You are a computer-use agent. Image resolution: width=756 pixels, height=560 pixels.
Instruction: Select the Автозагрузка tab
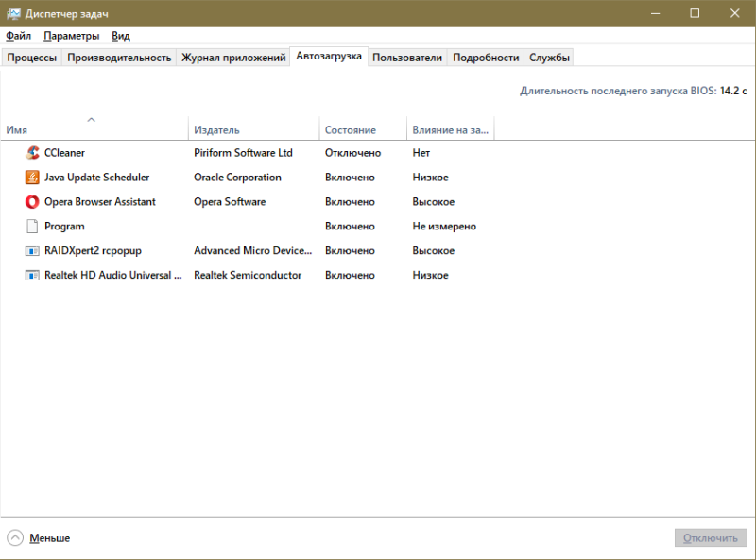329,56
